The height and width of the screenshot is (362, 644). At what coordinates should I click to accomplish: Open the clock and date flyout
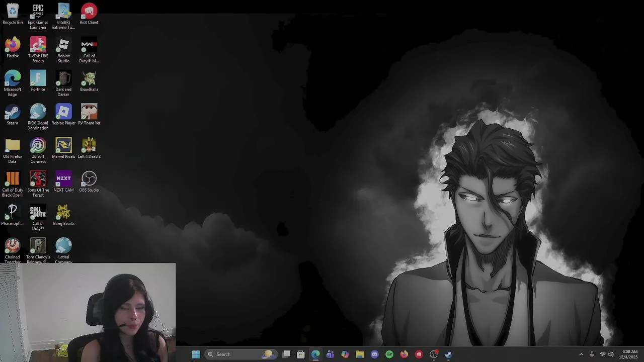click(x=629, y=354)
